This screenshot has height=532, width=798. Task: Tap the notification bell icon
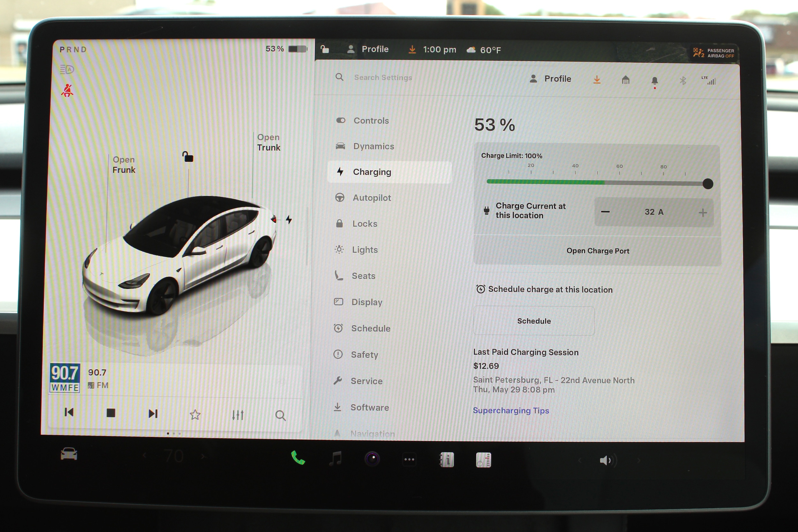[x=654, y=81]
